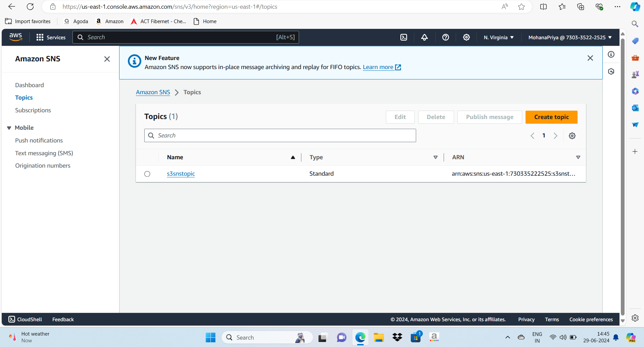644x347 pixels.
Task: Dismiss the New Feature banner
Action: 590,58
